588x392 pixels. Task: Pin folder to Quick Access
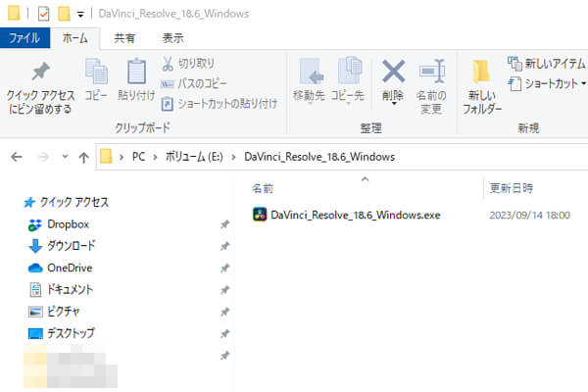tap(40, 88)
